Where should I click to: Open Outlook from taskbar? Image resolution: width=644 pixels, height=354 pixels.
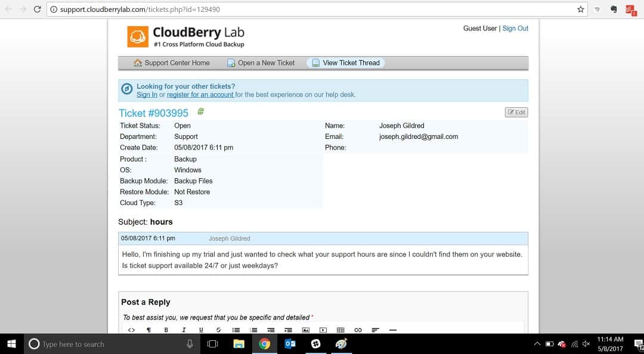click(x=290, y=344)
